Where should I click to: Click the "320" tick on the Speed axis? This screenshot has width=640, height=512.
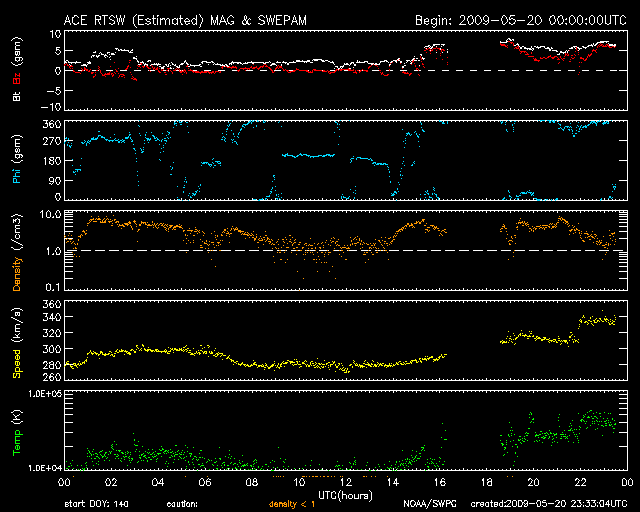click(52, 333)
